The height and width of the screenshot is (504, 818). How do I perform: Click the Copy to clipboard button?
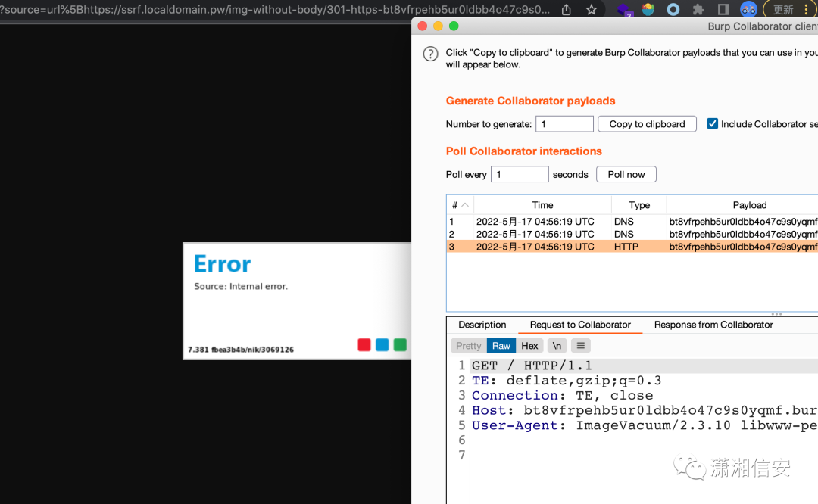point(647,124)
